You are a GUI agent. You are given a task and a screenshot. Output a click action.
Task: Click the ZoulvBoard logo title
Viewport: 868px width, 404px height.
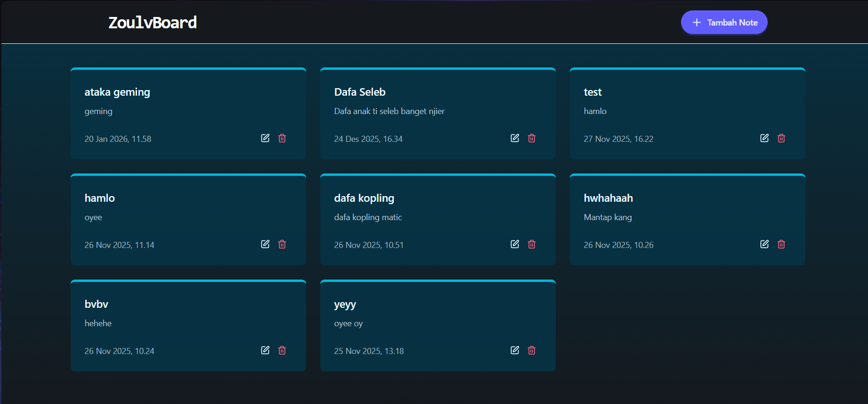pos(153,23)
